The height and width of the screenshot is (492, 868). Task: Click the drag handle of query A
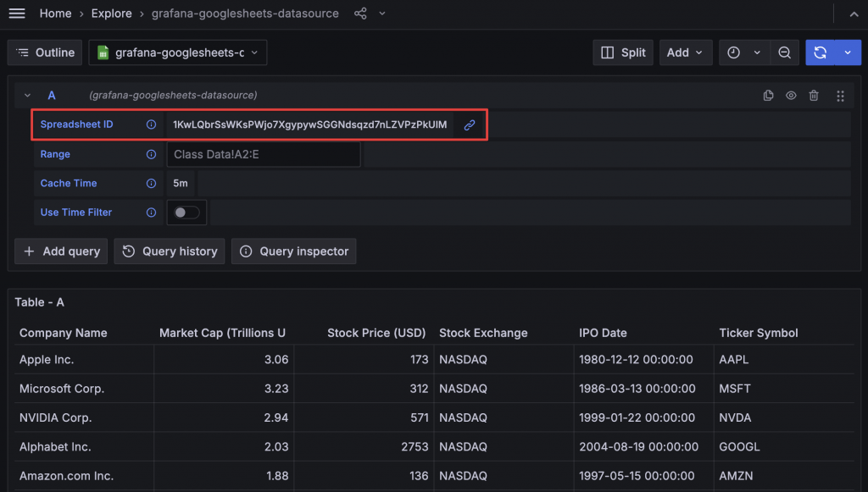point(840,96)
